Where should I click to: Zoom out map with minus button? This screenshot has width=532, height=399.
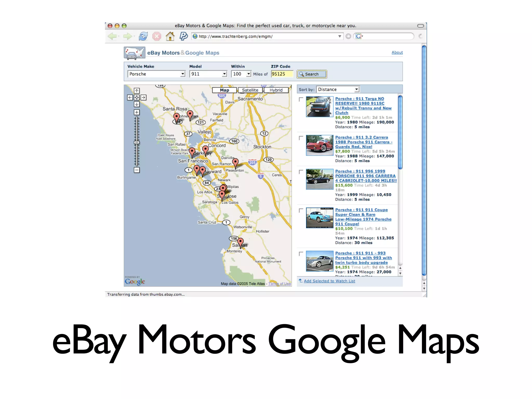tap(137, 170)
